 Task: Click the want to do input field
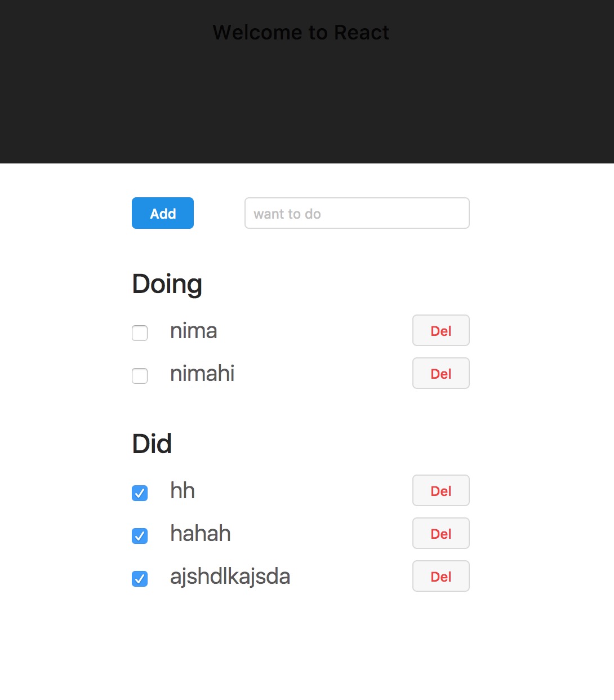(x=357, y=213)
